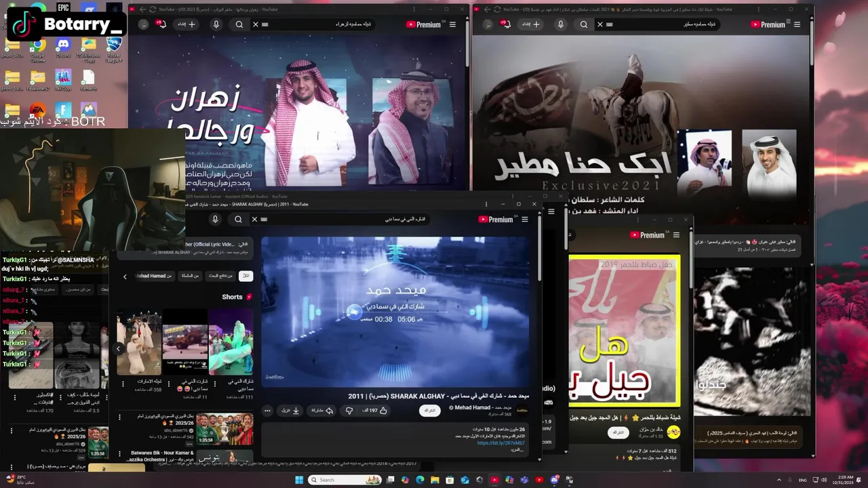Click voice-search microphone in the top-right Mutair window

pos(561,24)
